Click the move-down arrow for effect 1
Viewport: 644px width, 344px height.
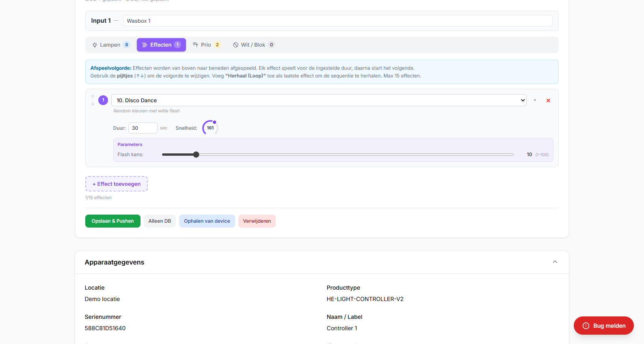[93, 103]
